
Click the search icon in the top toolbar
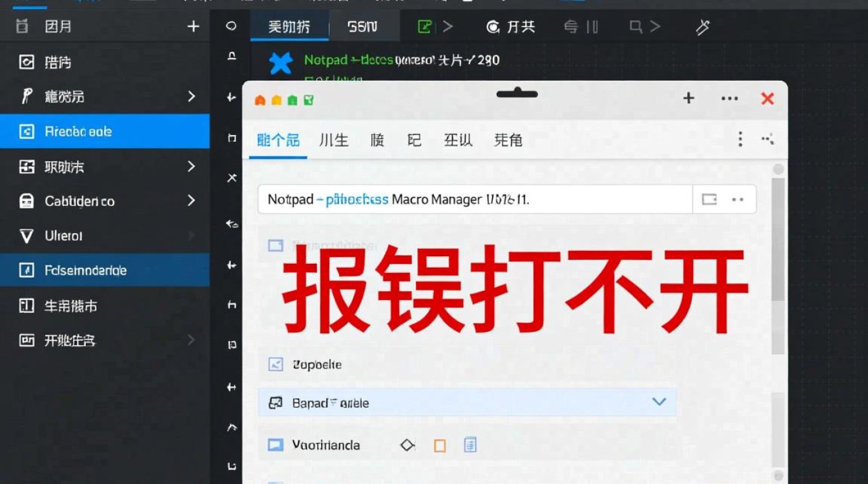coord(636,26)
